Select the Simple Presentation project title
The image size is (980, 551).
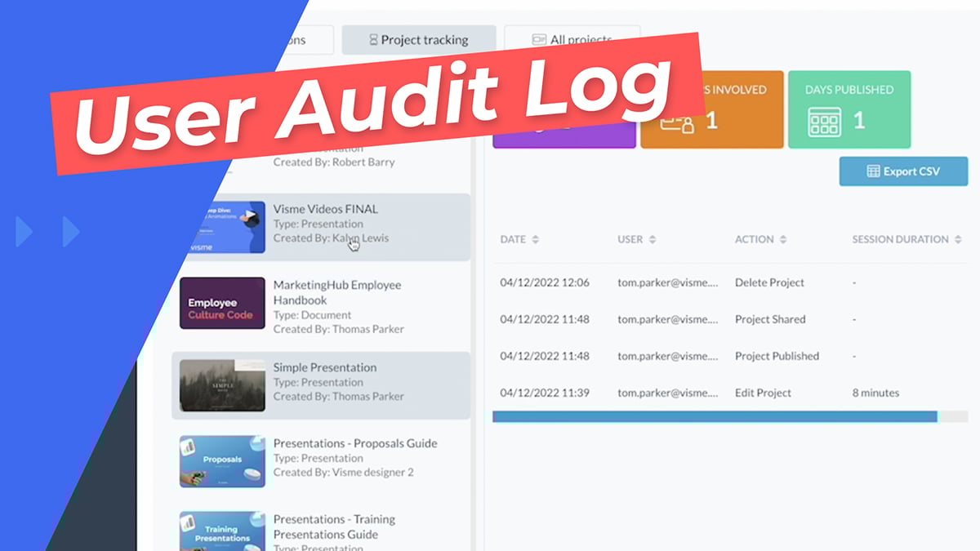325,367
